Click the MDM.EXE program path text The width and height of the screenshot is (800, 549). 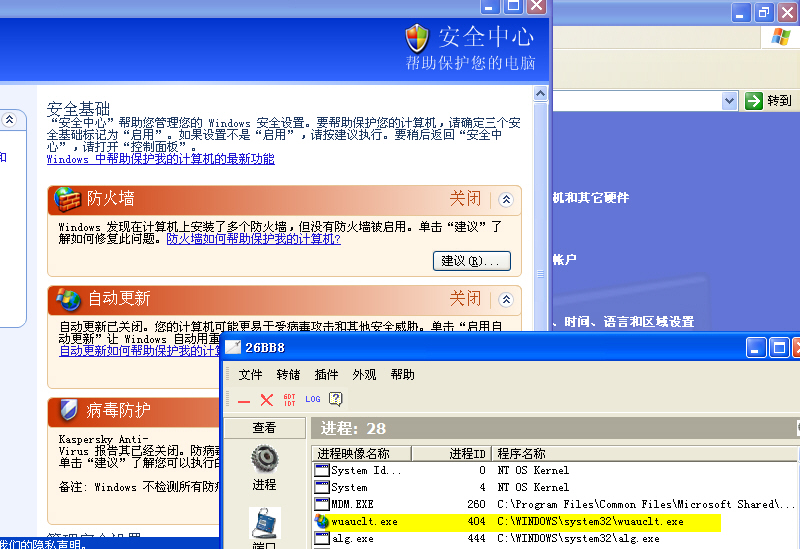coord(646,505)
